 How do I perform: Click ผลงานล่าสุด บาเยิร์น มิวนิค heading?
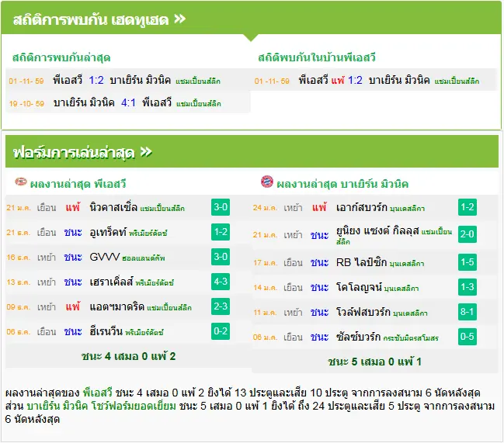click(x=342, y=184)
